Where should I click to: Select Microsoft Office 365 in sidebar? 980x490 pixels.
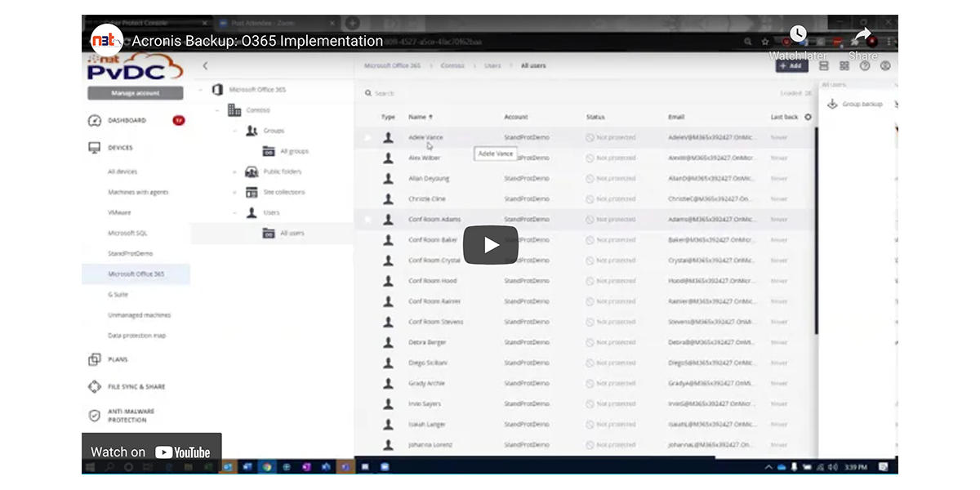[x=136, y=274]
